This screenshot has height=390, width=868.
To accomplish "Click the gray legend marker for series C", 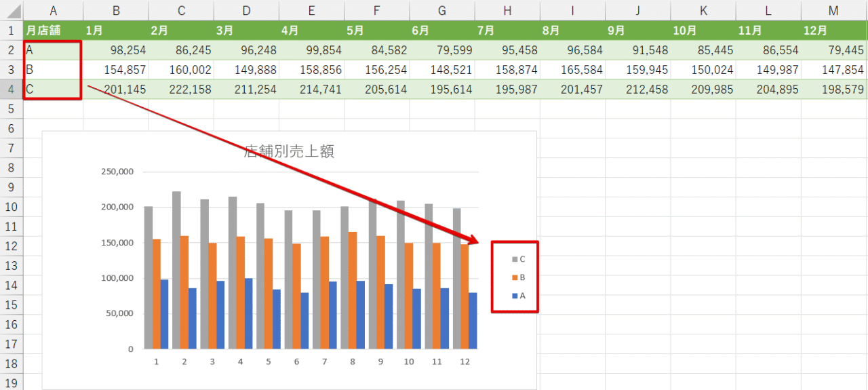I will pyautogui.click(x=514, y=259).
